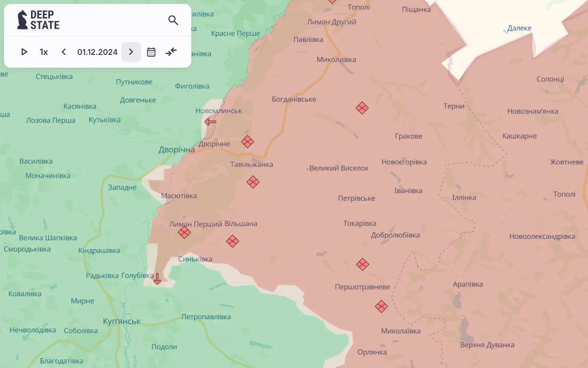Viewport: 588px width, 368px height.
Task: Click the search magnifier icon
Action: 173,20
